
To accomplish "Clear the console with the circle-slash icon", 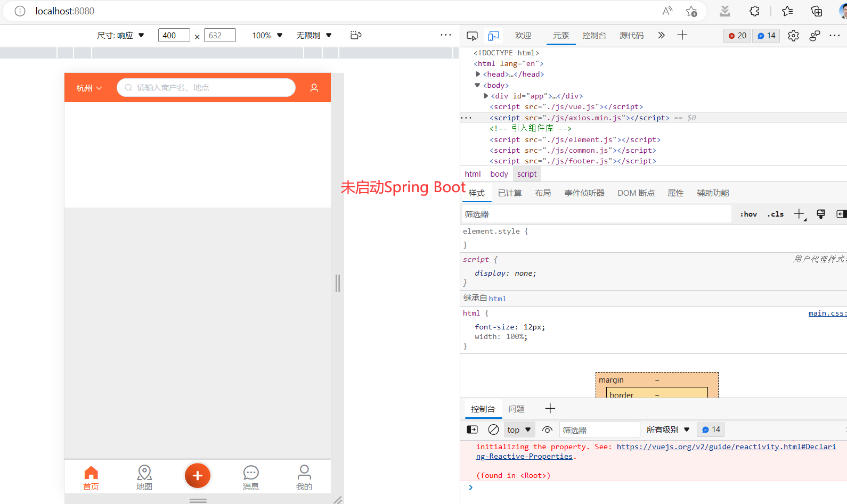I will point(493,429).
